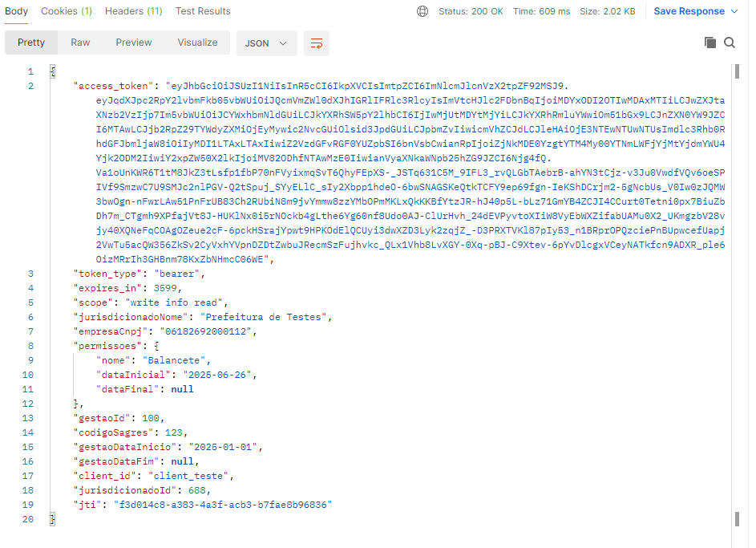Open the Test Results tab
This screenshot has height=548, width=756.
click(203, 11)
